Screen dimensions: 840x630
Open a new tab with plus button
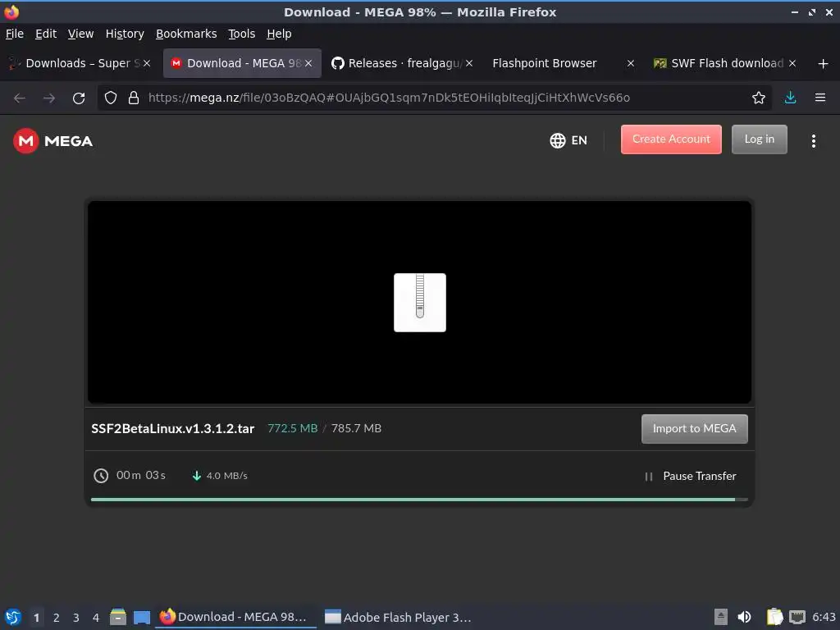click(x=823, y=64)
